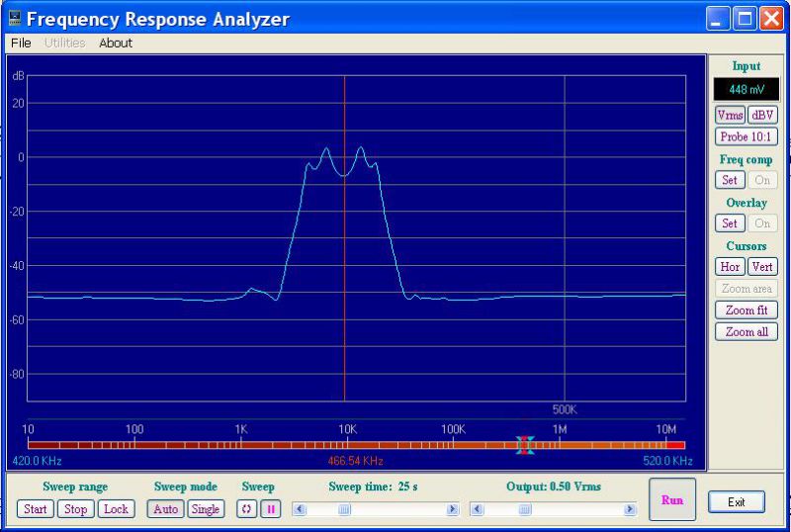Click the Run button
The height and width of the screenshot is (532, 791).
pos(672,499)
